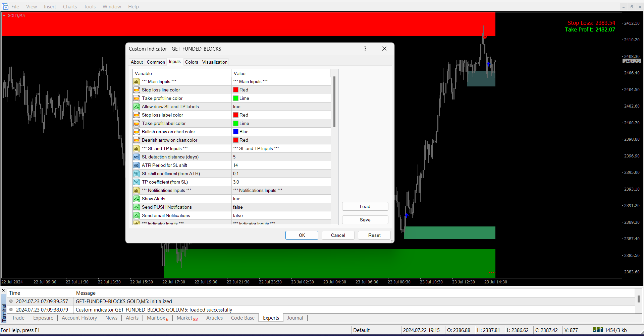The width and height of the screenshot is (644, 336).
Task: Toggle the Show Alerts value
Action: tap(281, 199)
